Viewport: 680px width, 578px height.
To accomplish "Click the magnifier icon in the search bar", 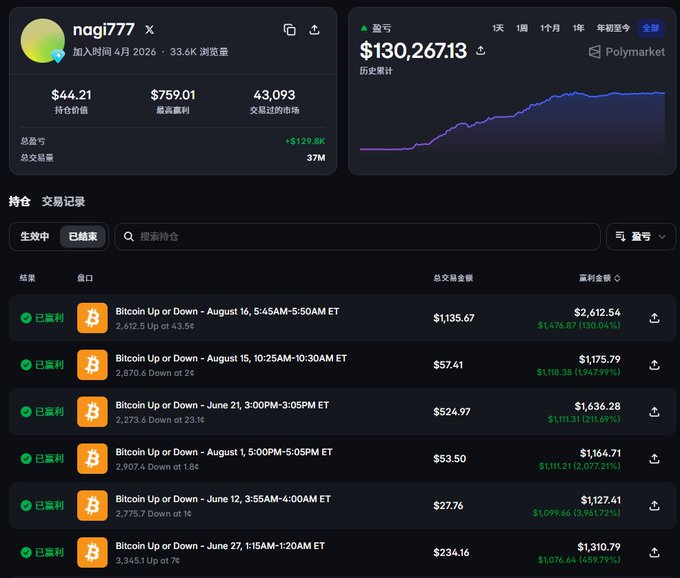I will pos(128,236).
